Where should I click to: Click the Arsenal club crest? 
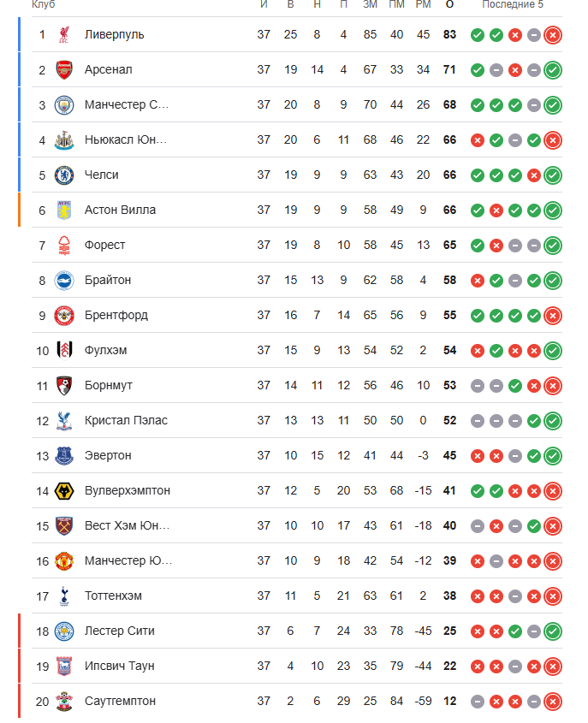coord(64,69)
